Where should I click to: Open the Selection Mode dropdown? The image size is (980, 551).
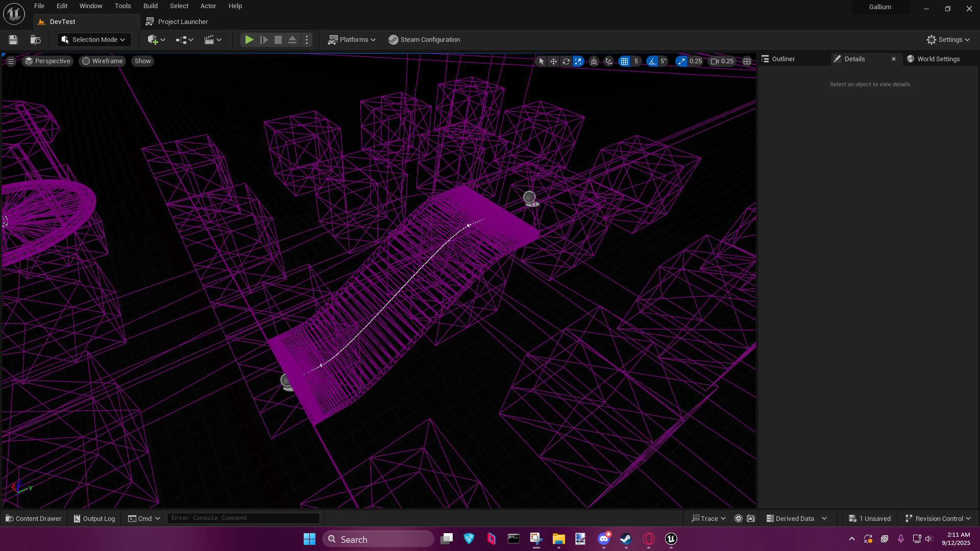pos(94,40)
